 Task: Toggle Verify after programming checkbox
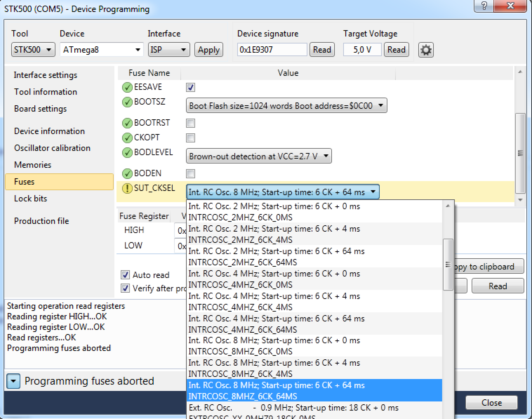125,288
